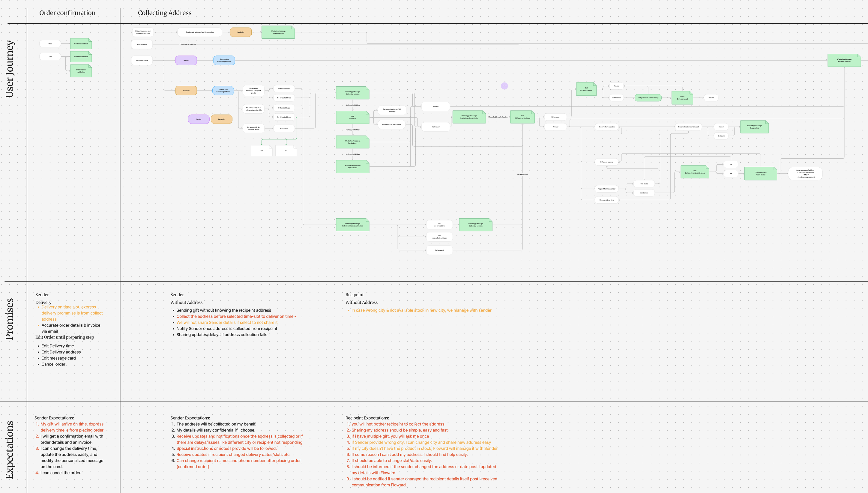Click "Collect the address before selected time-slot" line
The height and width of the screenshot is (493, 868).
coord(236,317)
